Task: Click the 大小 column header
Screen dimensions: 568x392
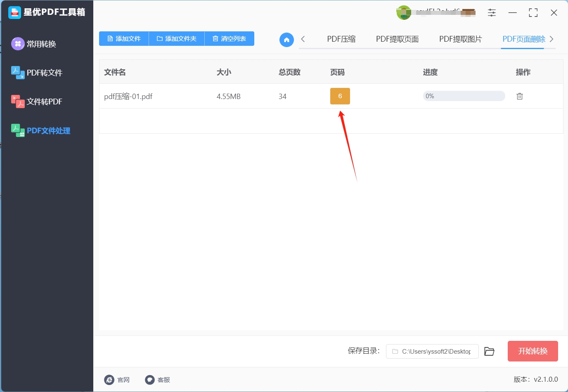Action: coord(224,72)
